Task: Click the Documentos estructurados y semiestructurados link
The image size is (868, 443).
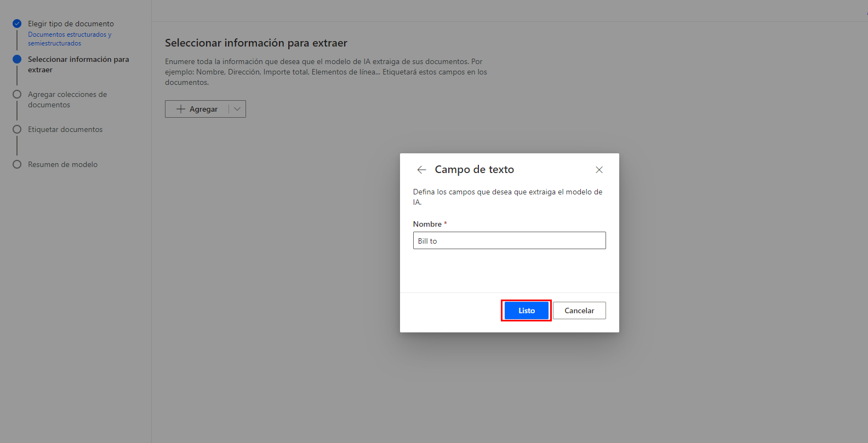Action: tap(70, 39)
